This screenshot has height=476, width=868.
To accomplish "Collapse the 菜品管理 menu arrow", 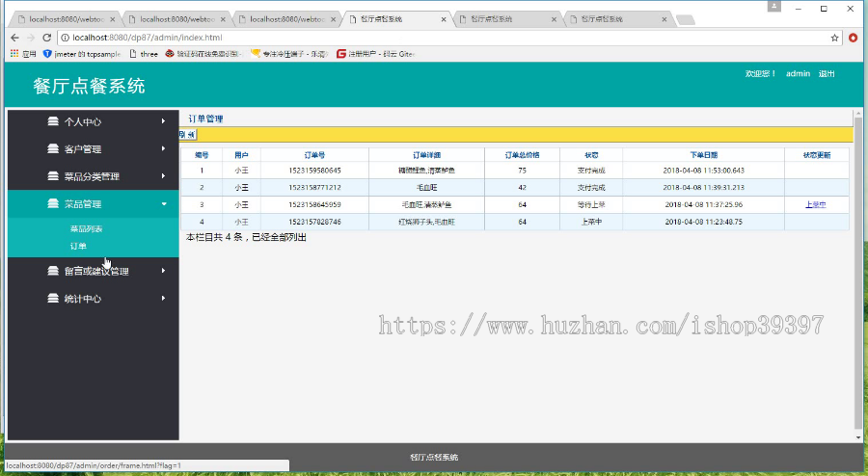I will coord(164,204).
